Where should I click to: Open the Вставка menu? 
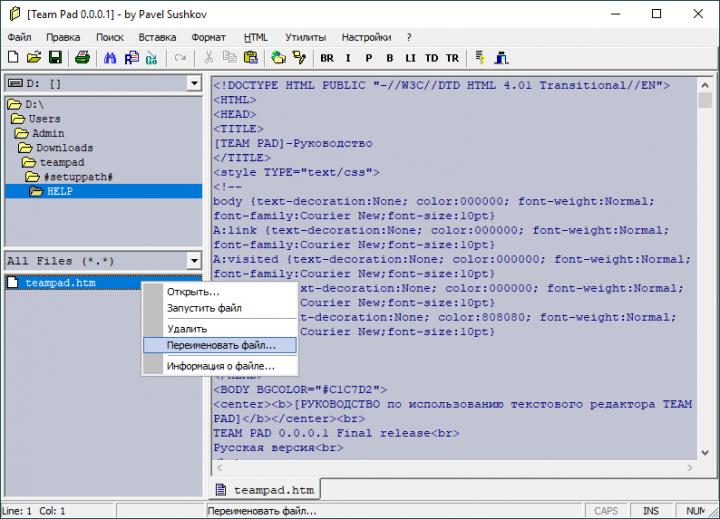click(x=158, y=37)
